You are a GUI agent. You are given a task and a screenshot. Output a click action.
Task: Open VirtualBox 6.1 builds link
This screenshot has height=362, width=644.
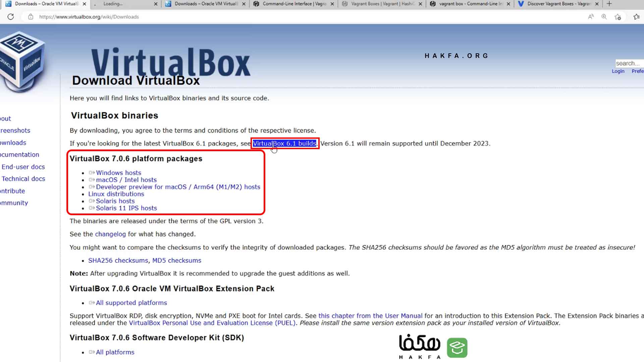[284, 143]
